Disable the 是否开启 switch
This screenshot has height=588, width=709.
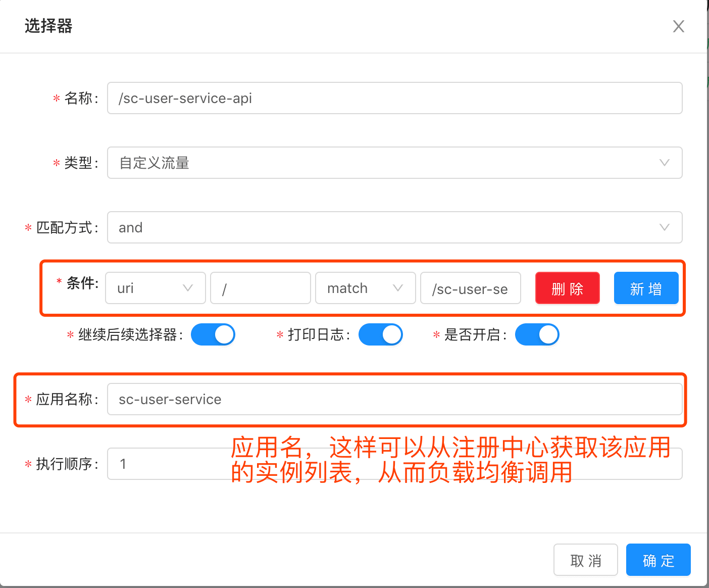pos(537,334)
